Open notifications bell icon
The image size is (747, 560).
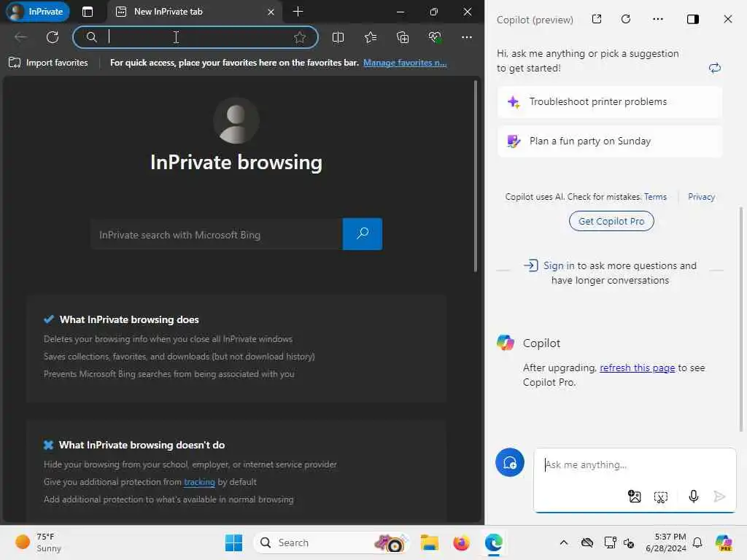click(697, 542)
